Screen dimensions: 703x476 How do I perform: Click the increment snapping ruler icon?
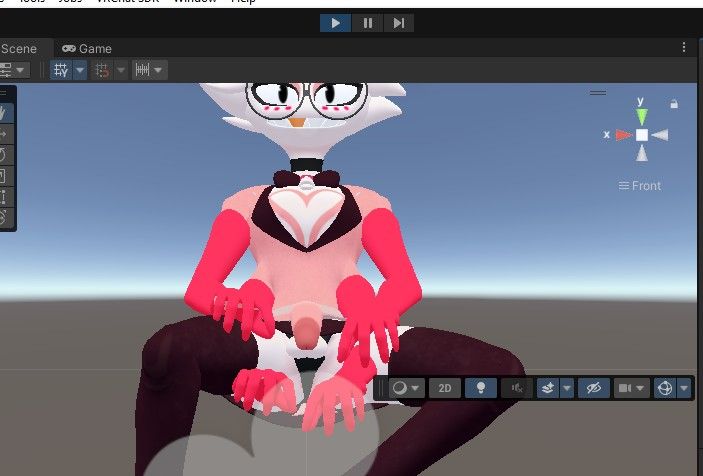click(x=143, y=70)
